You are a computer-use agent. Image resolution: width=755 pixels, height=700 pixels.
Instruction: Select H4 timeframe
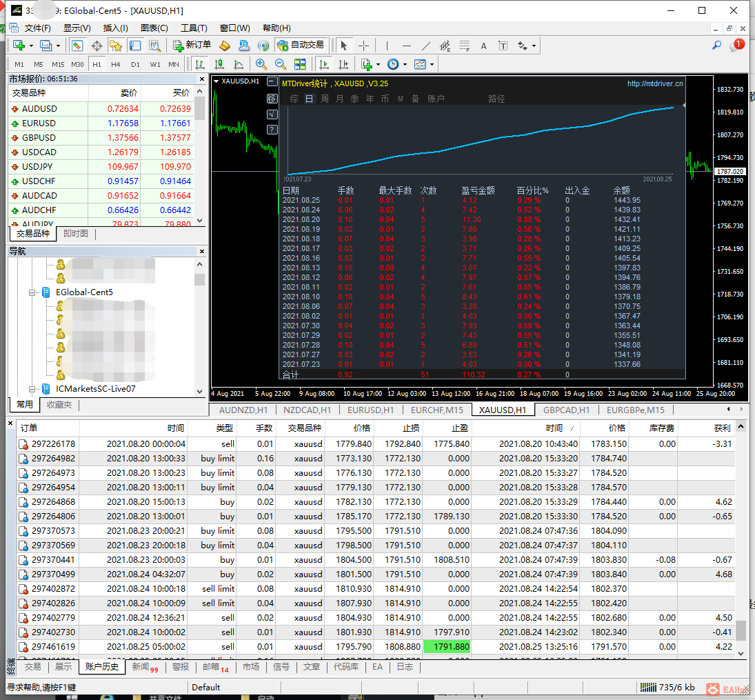click(116, 64)
